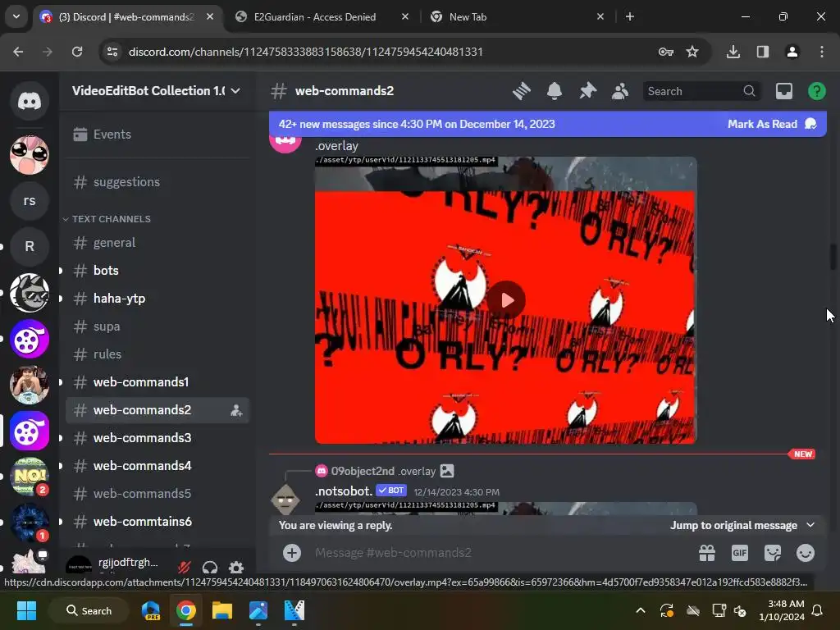The image size is (840, 630).
Task: Click Mark As Read button
Action: (x=771, y=124)
